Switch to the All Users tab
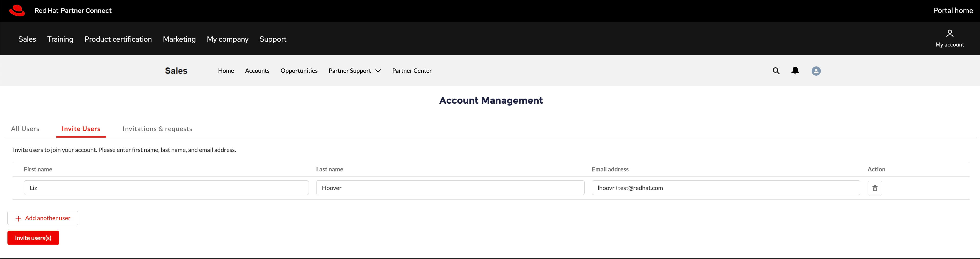Screen dimensions: 980x259 [25, 129]
